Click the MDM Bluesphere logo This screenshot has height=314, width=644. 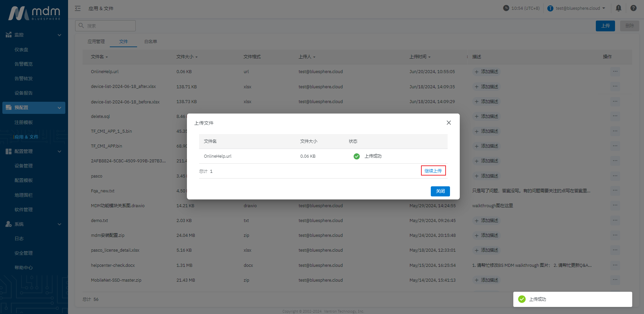point(34,13)
